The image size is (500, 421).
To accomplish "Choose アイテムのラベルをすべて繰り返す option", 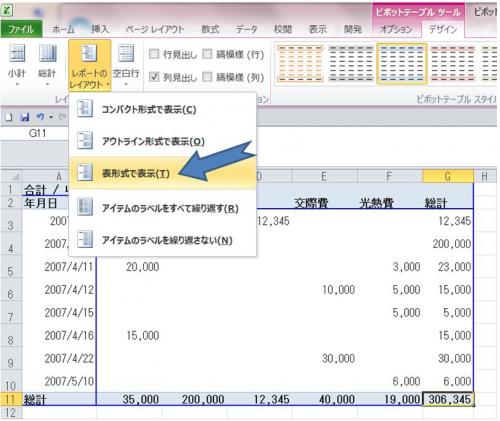I will pyautogui.click(x=162, y=208).
